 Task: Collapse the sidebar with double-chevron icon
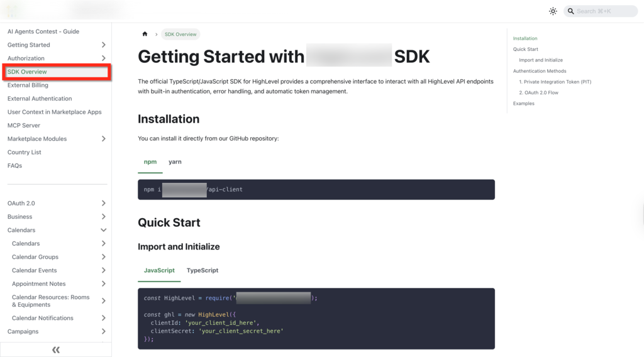(x=56, y=349)
